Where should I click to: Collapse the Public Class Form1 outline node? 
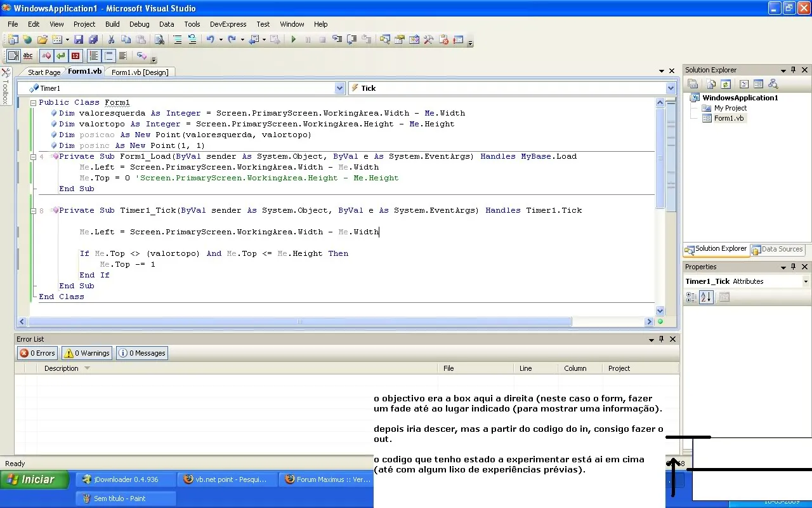(x=33, y=102)
